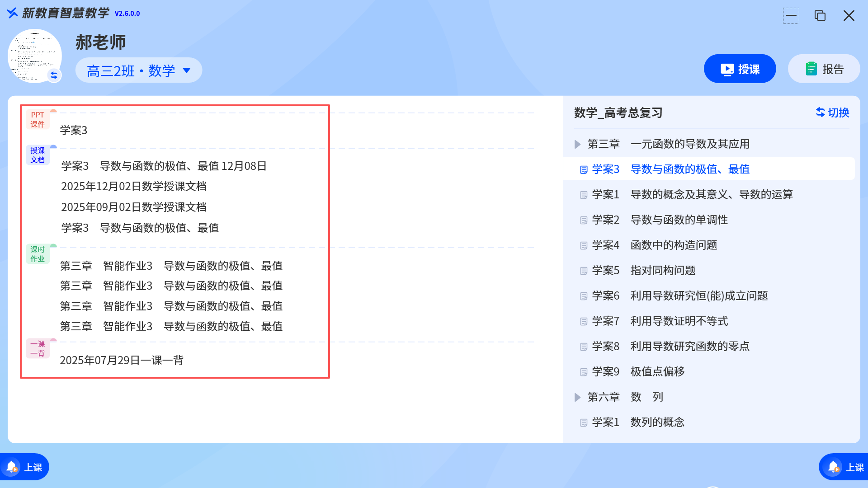This screenshot has height=488, width=868.
Task: Open the PPT课件 item 学案3
Action: click(74, 131)
